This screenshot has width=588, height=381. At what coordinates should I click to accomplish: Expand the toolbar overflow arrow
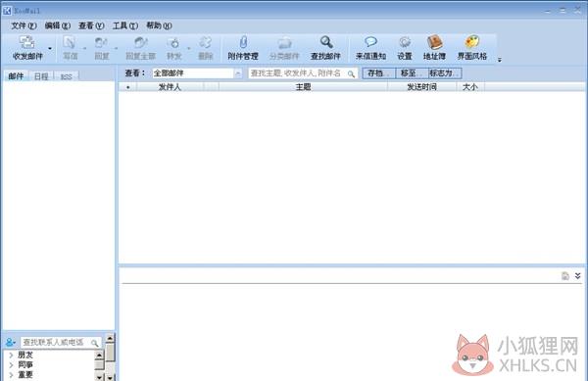tap(500, 60)
